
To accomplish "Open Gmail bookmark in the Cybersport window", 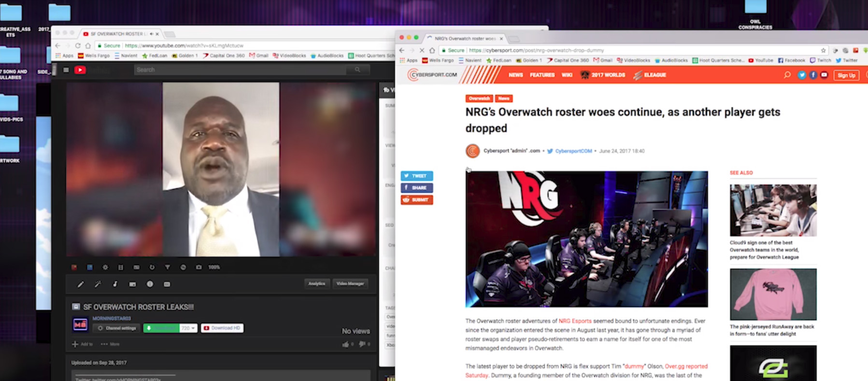I will tap(603, 60).
